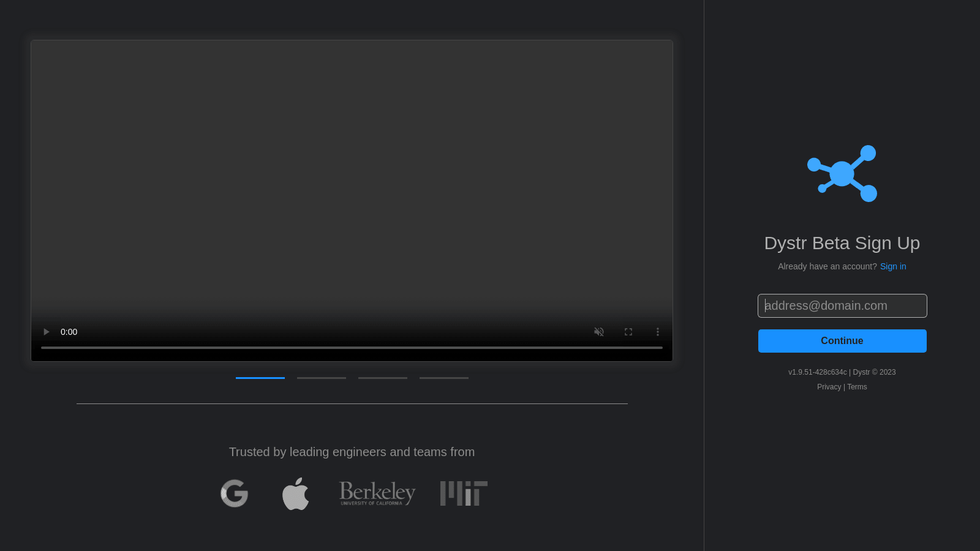Click the Apple logo
Image resolution: width=980 pixels, height=551 pixels.
(295, 493)
